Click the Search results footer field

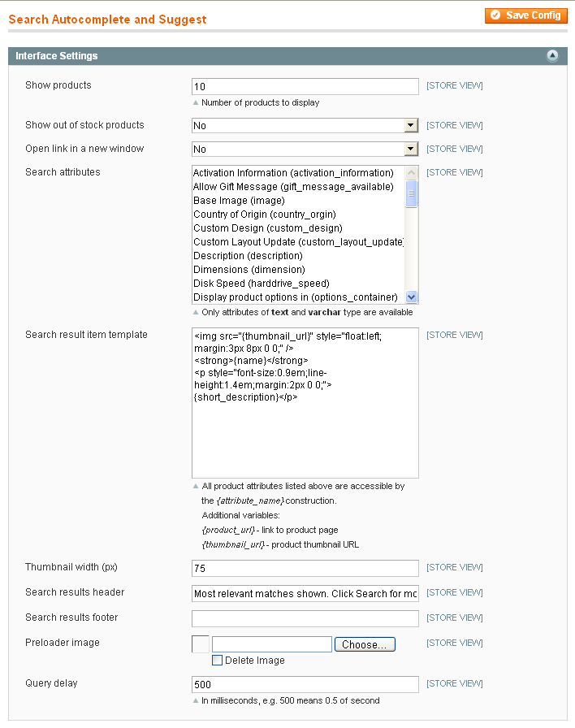[x=305, y=618]
